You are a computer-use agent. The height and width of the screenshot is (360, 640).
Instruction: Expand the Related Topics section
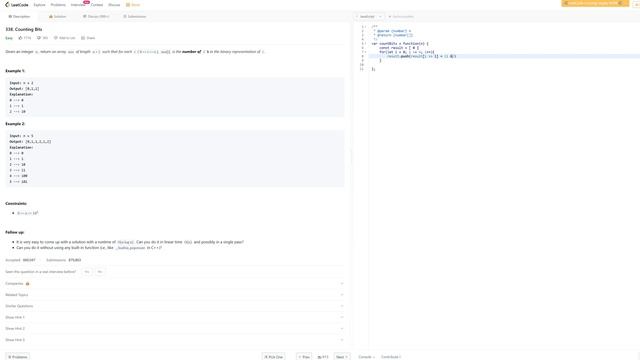coord(174,295)
